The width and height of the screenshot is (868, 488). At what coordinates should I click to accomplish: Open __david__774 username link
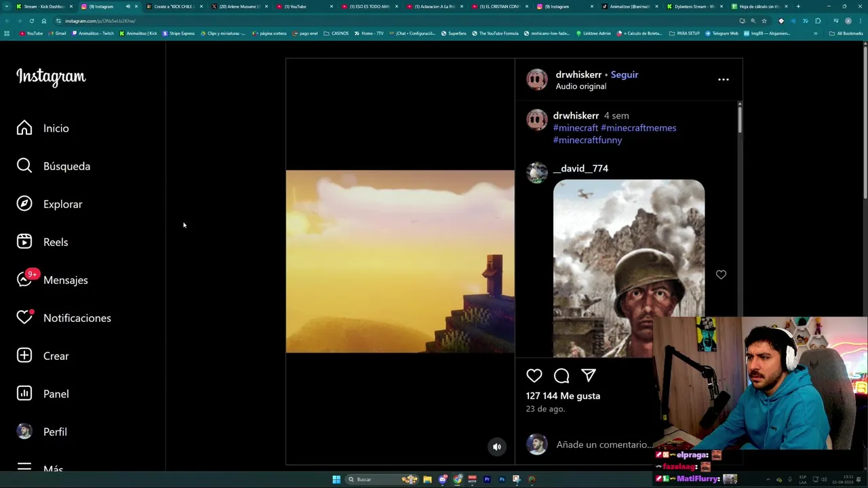pyautogui.click(x=580, y=168)
